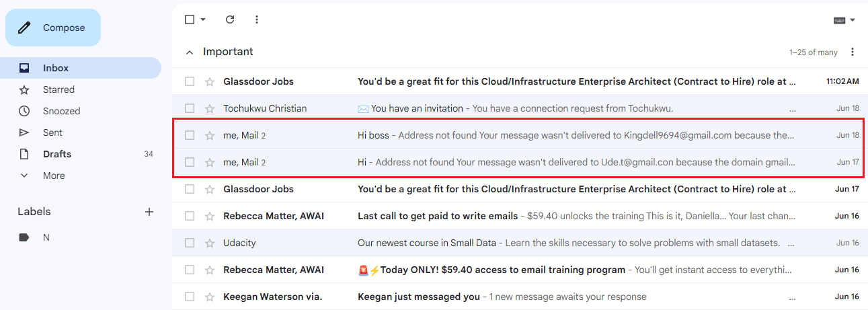The image size is (868, 310).
Task: Star the Tochukwu Christian email
Action: [210, 108]
